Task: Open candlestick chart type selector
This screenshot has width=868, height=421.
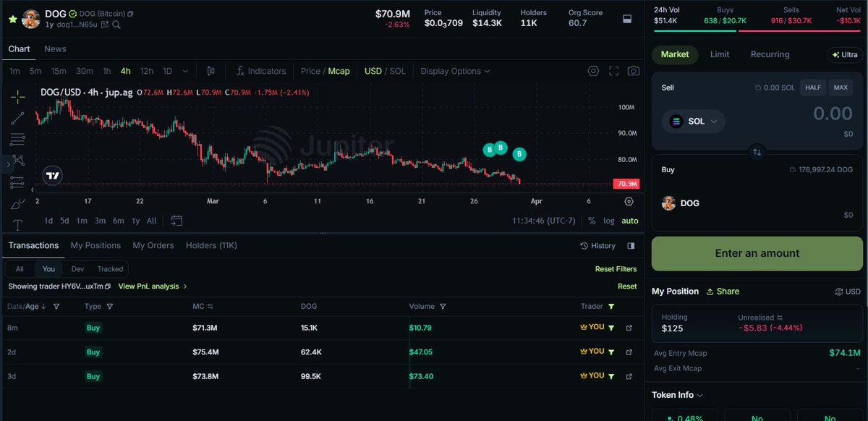Action: click(210, 71)
